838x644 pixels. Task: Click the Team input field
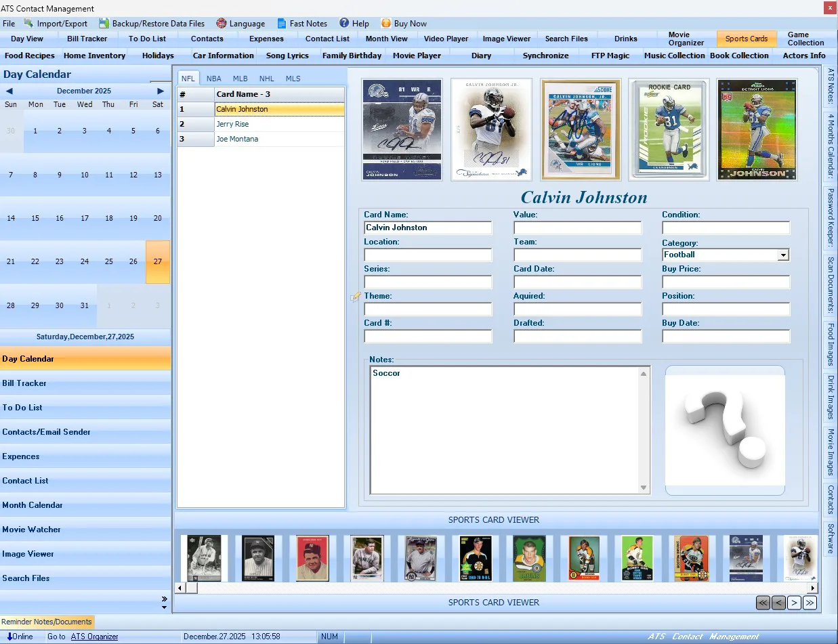pos(578,255)
